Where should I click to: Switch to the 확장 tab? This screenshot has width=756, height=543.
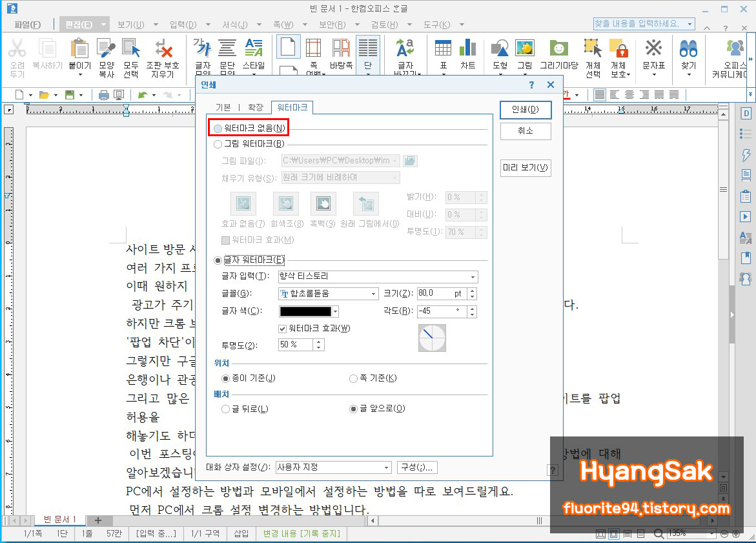(256, 108)
